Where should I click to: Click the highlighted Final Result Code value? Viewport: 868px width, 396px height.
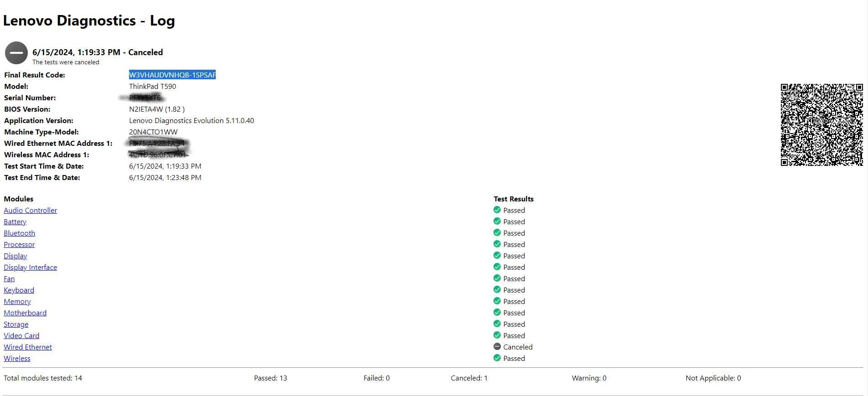point(172,75)
